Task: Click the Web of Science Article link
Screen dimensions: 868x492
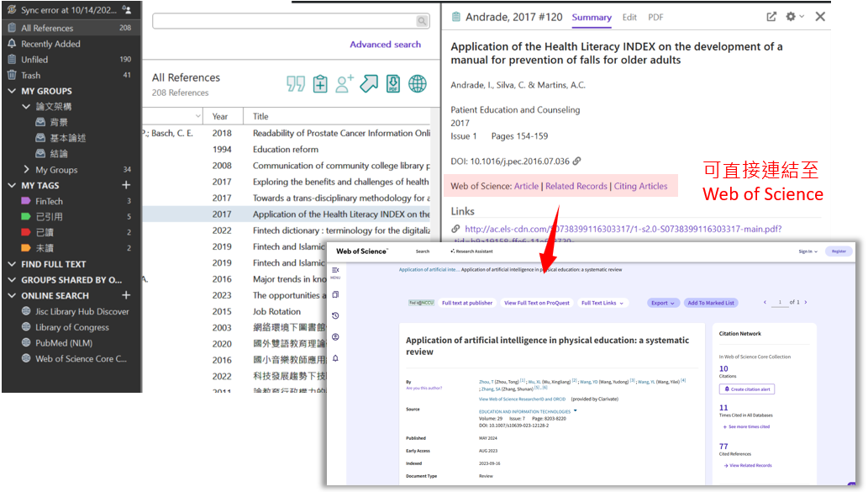Action: pos(526,186)
